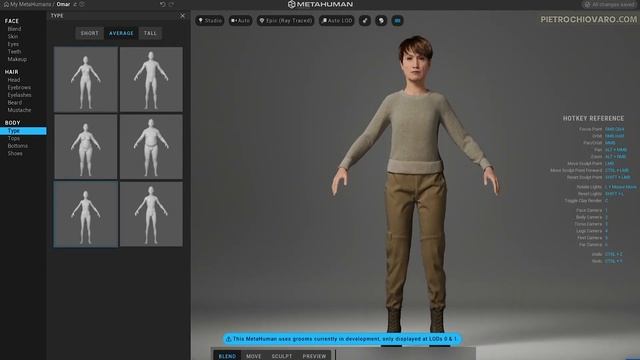Open the Skin face section
The height and width of the screenshot is (360, 640).
13,36
